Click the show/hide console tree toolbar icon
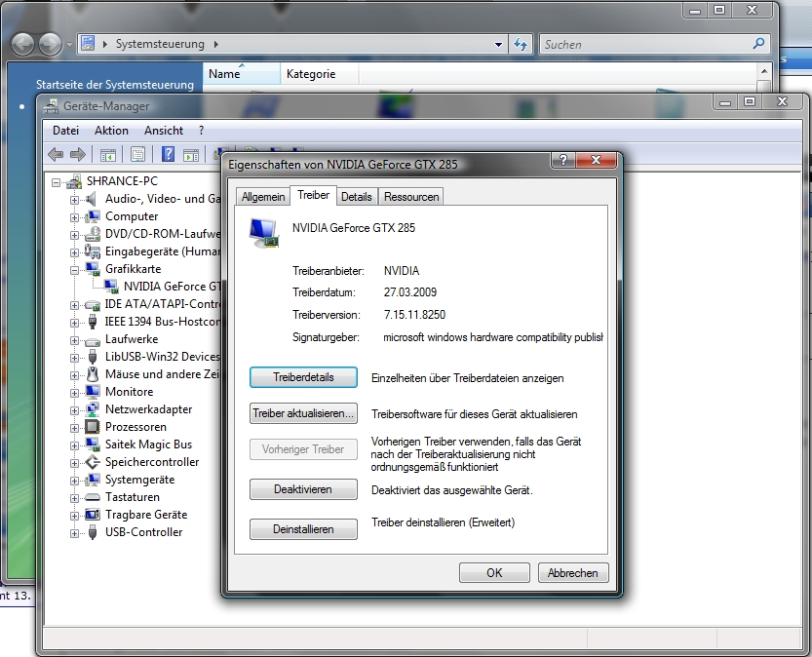The image size is (812, 657). pyautogui.click(x=108, y=154)
